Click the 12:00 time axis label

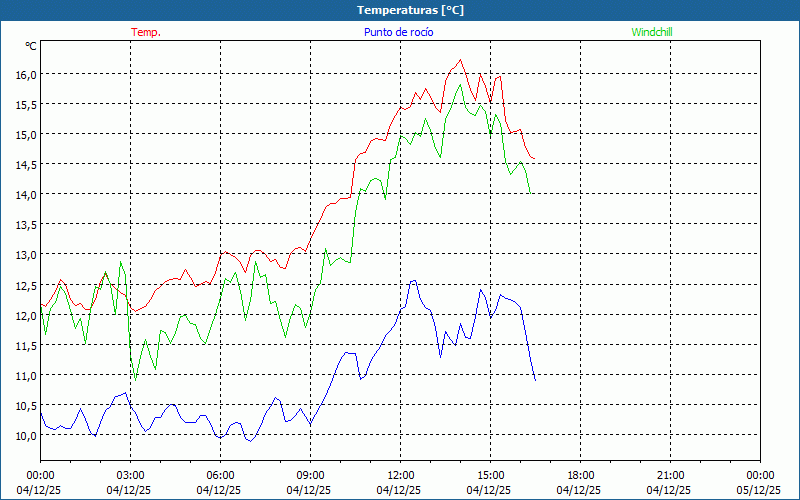pos(401,476)
